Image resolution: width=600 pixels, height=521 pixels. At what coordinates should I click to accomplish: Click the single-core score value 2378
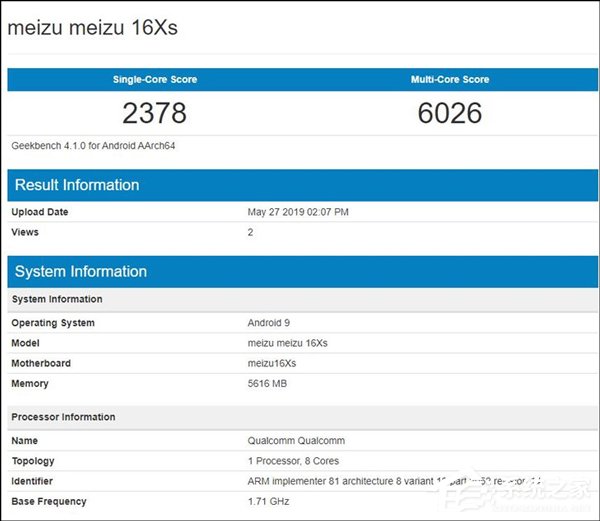tap(154, 112)
